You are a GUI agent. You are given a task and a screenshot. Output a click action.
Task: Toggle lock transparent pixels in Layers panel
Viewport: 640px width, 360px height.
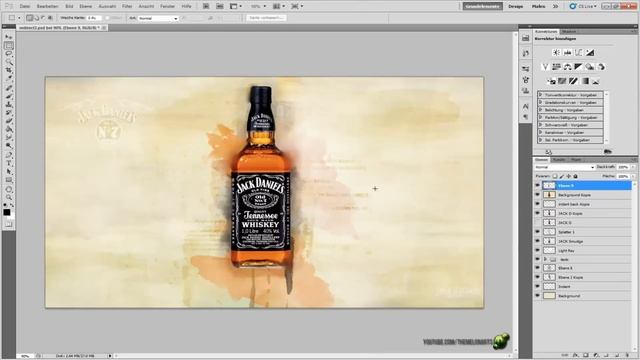(555, 176)
